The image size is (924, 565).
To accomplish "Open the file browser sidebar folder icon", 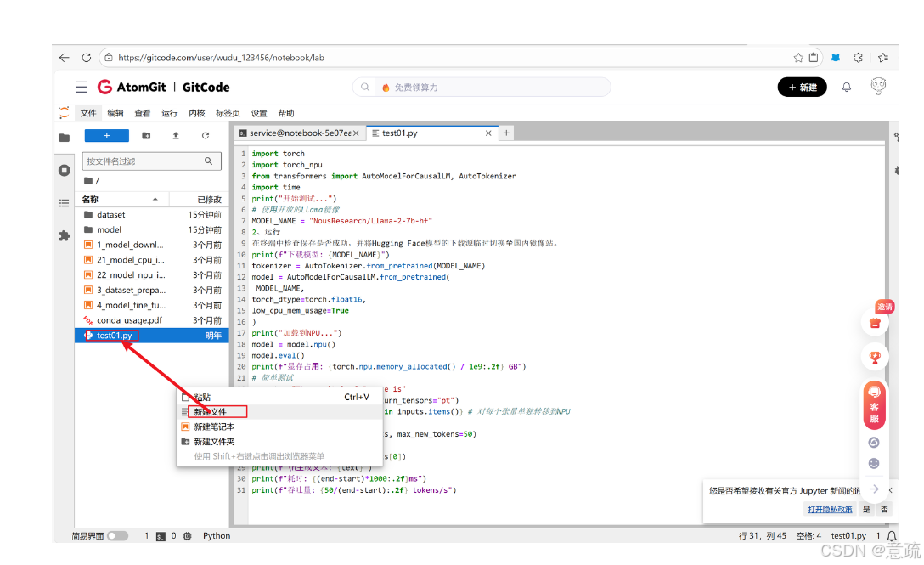I will tap(65, 138).
